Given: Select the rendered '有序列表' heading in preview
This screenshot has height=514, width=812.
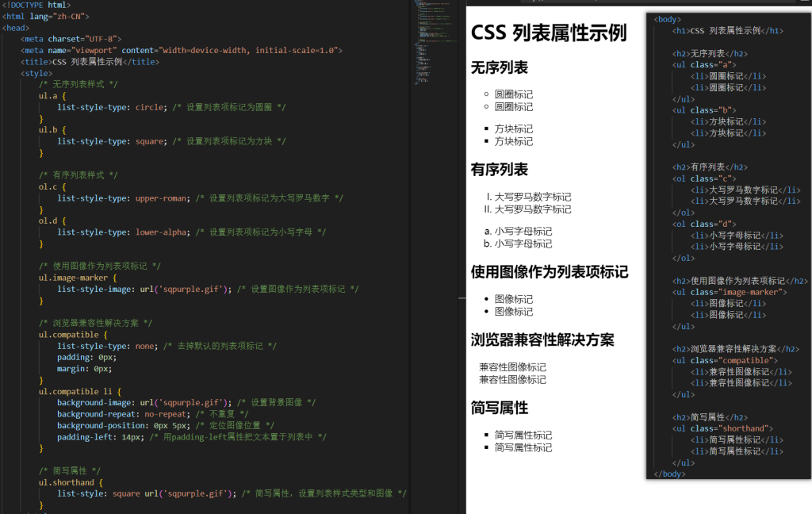Looking at the screenshot, I should coord(500,170).
